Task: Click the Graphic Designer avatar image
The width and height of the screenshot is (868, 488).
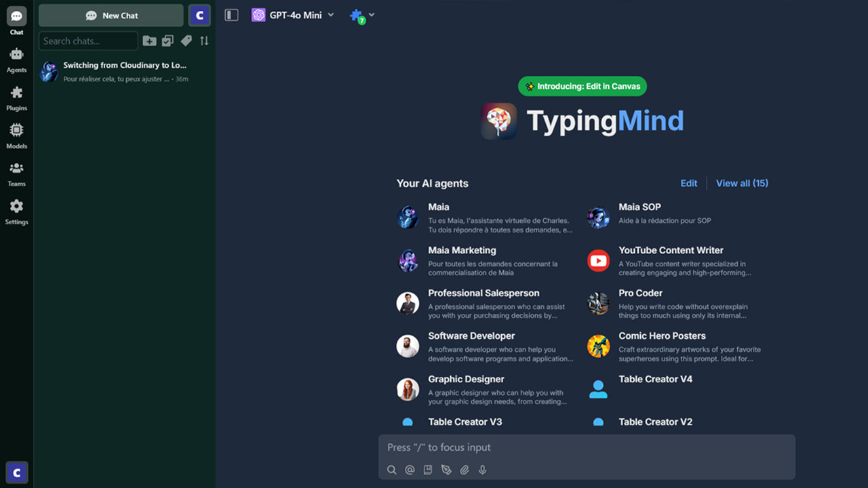Action: [408, 389]
